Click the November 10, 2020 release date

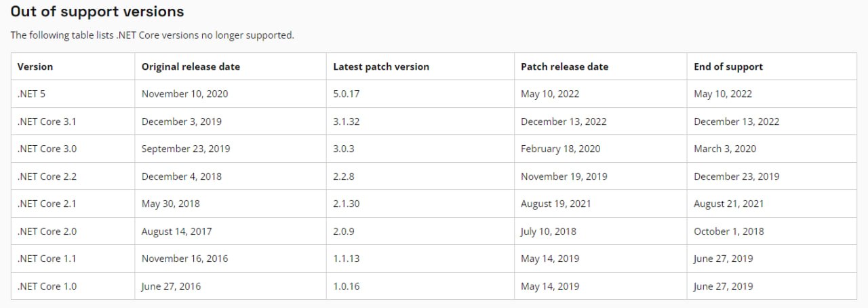coord(184,94)
